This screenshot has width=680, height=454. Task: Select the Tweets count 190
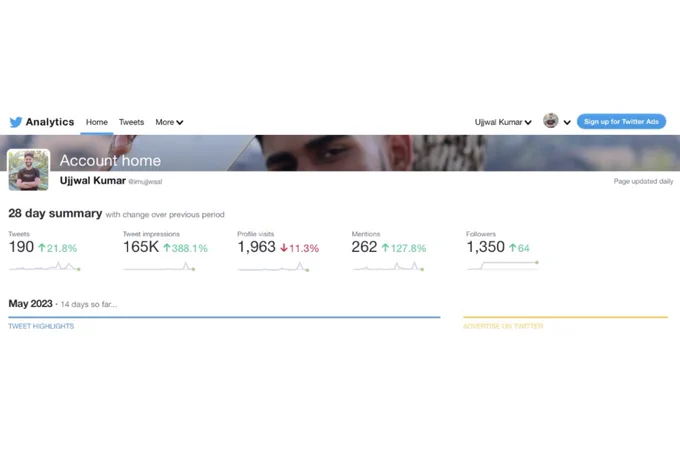coord(21,247)
